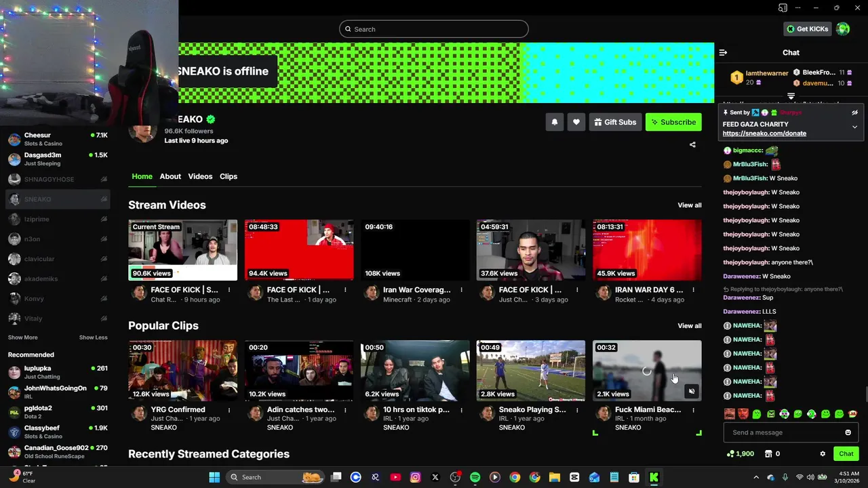868x488 pixels.
Task: Open channel points 1,900 balance
Action: 740,454
